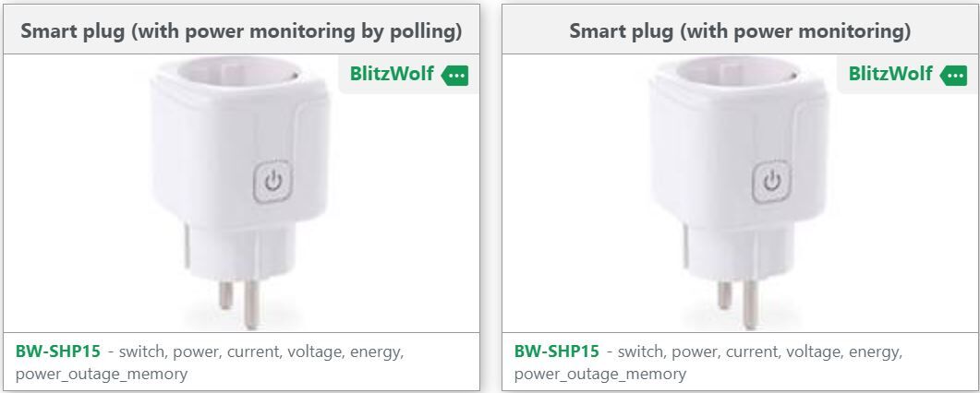The width and height of the screenshot is (980, 393).
Task: Open BlitzWolf vendor link in right plug card
Action: pos(890,74)
